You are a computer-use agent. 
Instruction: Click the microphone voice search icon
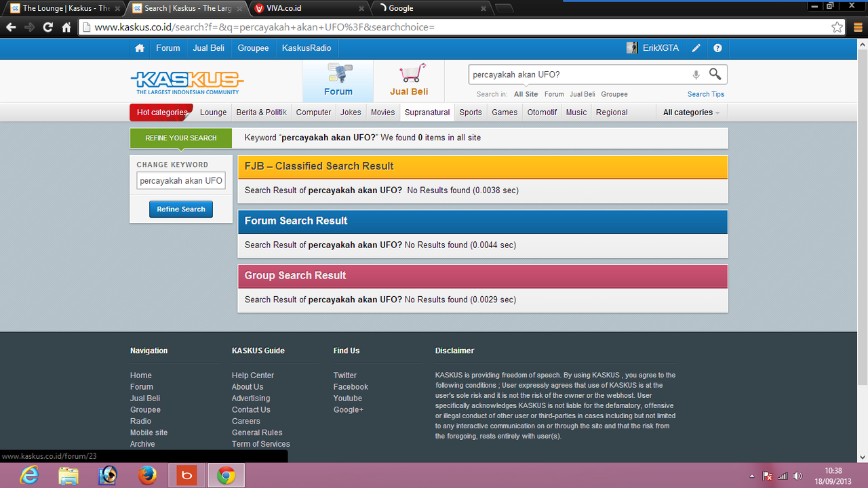[x=696, y=75]
